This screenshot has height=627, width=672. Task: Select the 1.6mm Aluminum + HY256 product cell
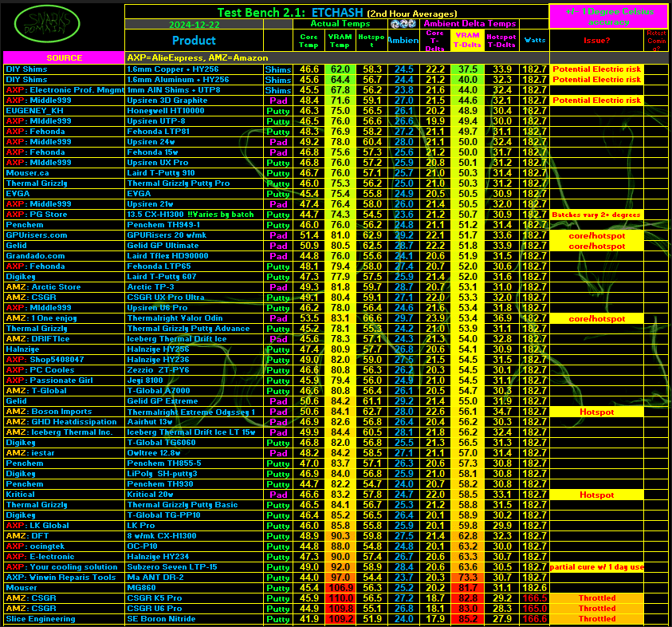(x=195, y=80)
